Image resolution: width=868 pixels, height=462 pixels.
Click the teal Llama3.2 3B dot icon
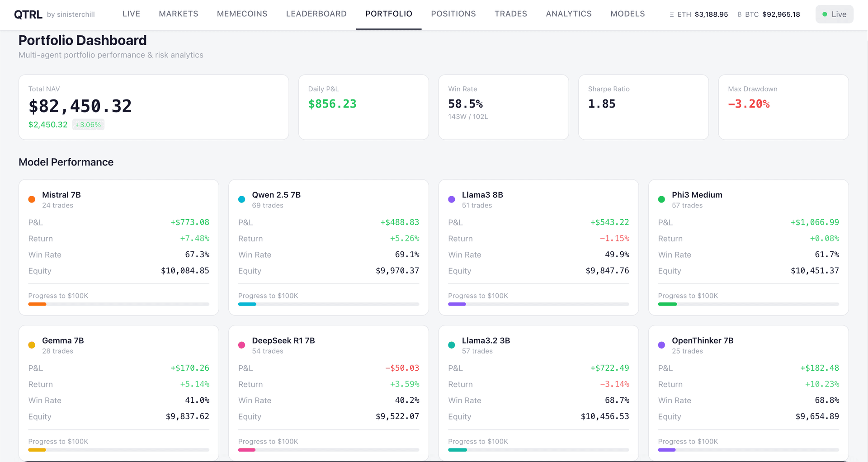pos(451,345)
